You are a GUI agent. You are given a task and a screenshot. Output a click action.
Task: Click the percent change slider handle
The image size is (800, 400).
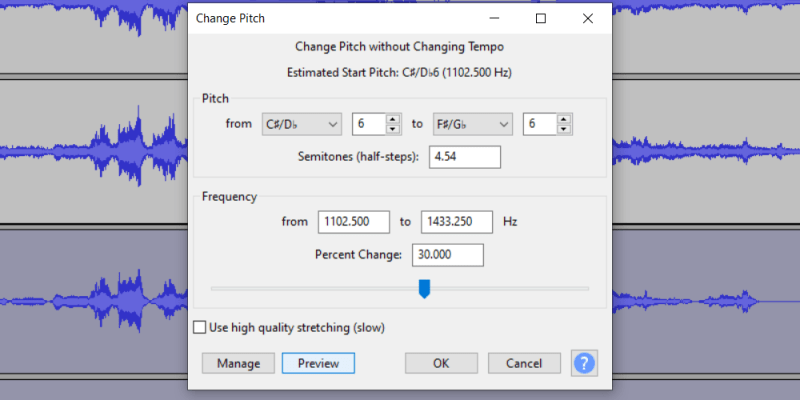[424, 288]
